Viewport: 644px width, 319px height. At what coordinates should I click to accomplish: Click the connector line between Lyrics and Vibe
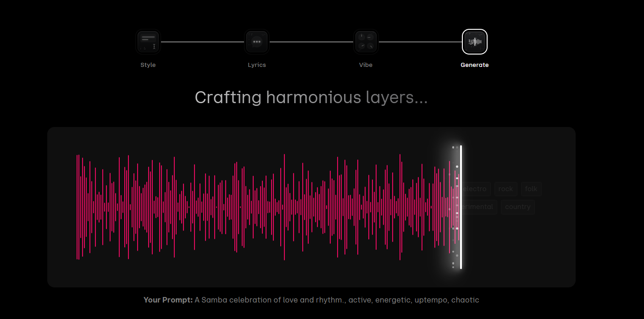311,42
